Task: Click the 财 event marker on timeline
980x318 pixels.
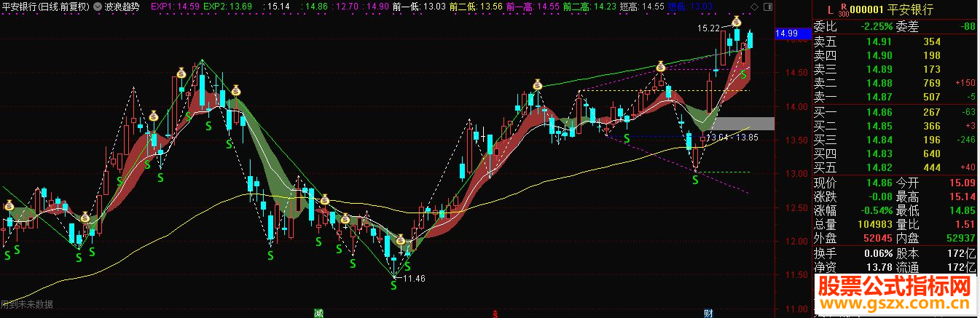Action: [708, 313]
